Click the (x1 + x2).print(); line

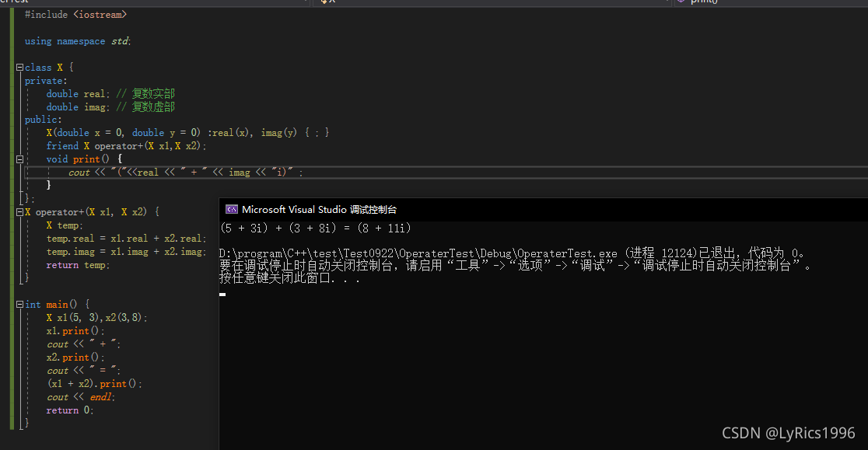coord(94,384)
